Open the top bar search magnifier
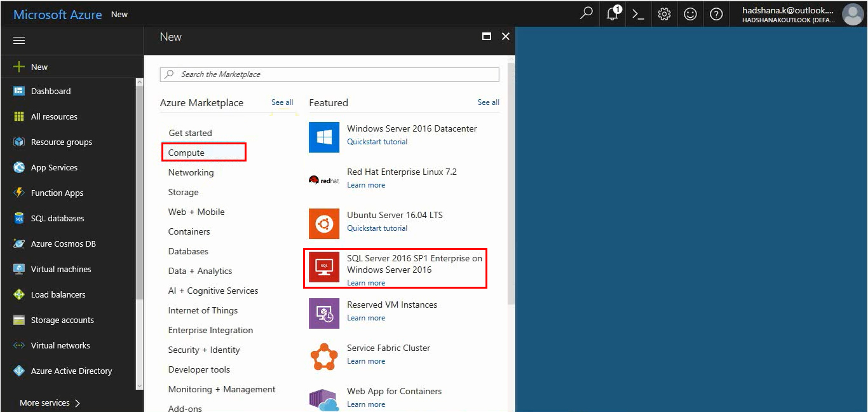Screen dimensions: 868x412 (x=586, y=13)
